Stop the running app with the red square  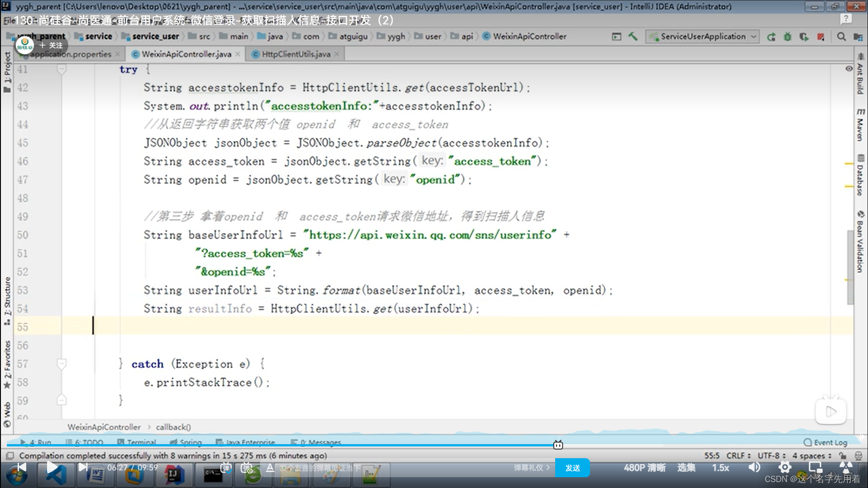click(821, 37)
